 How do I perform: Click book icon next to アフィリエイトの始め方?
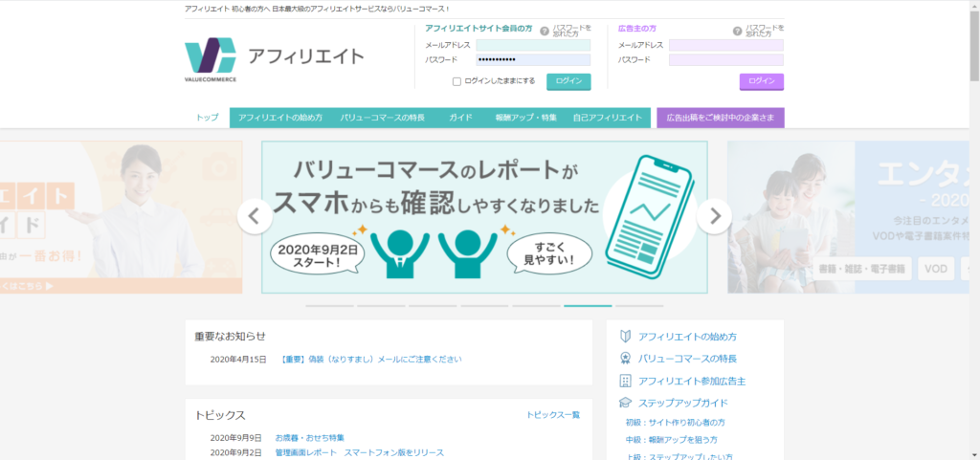pos(625,337)
